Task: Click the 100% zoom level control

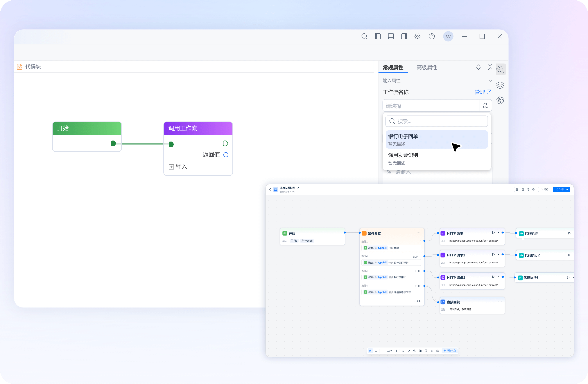Action: coord(390,351)
